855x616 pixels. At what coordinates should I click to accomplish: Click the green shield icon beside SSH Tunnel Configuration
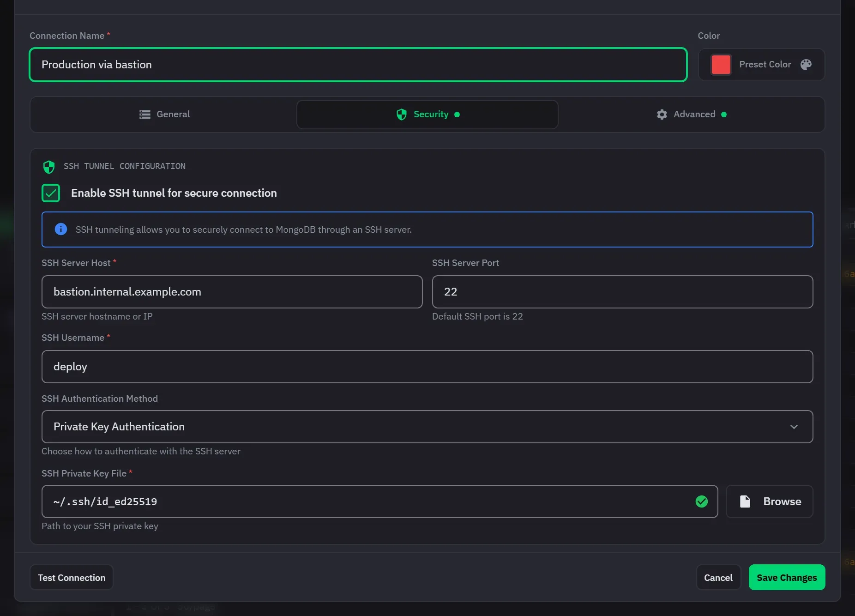coord(49,167)
